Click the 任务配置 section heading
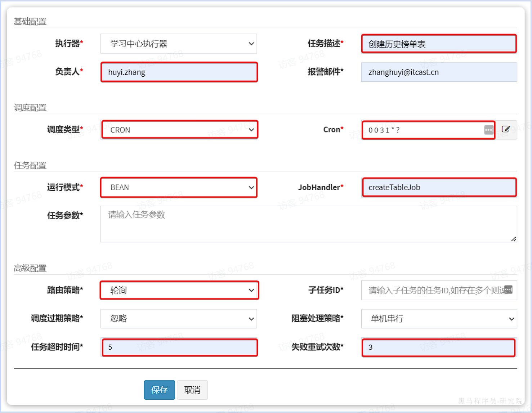Screen dimensions: 532x413 tap(30, 165)
